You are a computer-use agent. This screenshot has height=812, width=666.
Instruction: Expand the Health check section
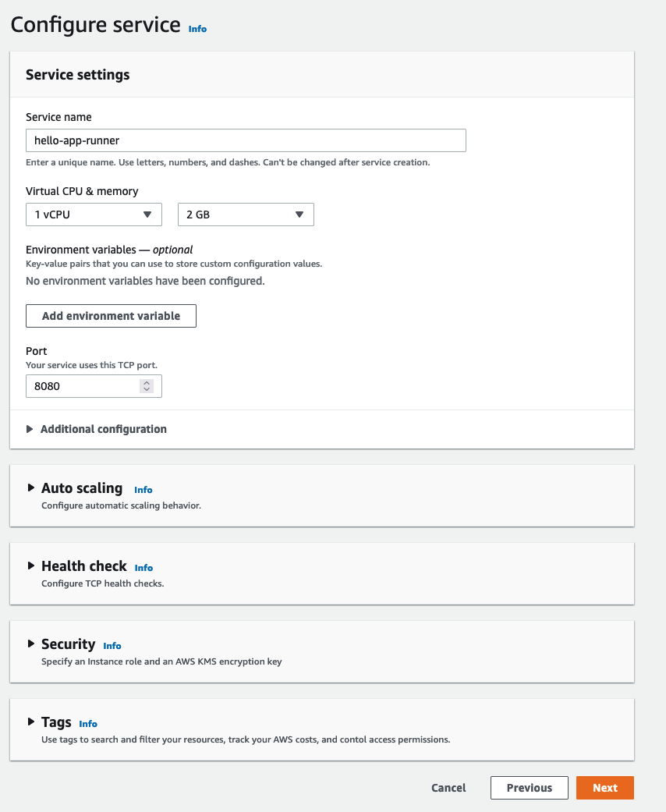pos(31,566)
